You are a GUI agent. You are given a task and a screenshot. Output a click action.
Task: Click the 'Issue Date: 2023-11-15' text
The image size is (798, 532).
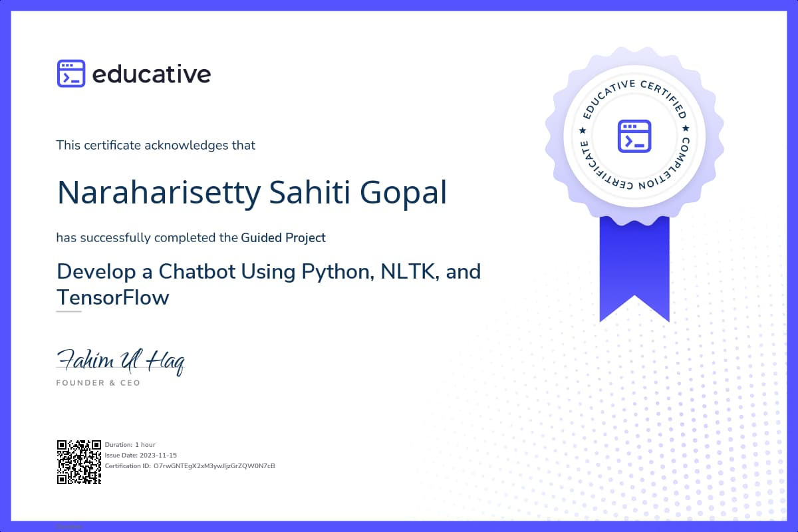pyautogui.click(x=142, y=455)
